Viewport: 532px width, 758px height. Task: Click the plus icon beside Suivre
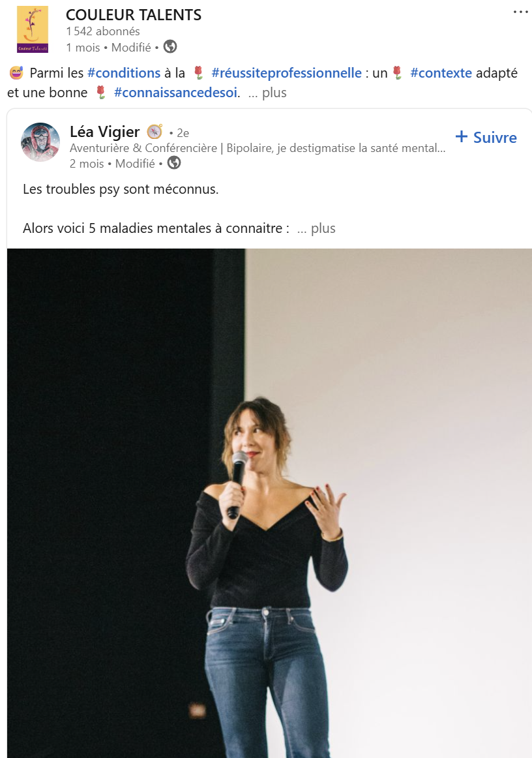(462, 137)
